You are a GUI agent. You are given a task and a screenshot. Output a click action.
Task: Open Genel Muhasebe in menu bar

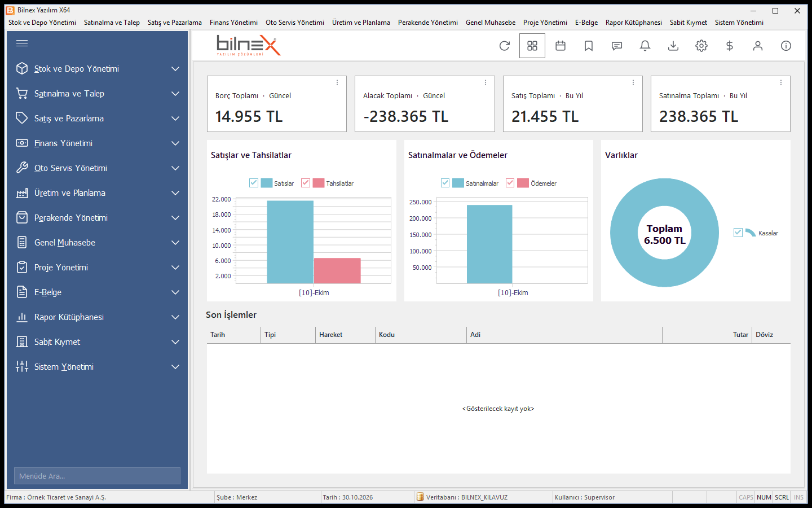click(491, 23)
